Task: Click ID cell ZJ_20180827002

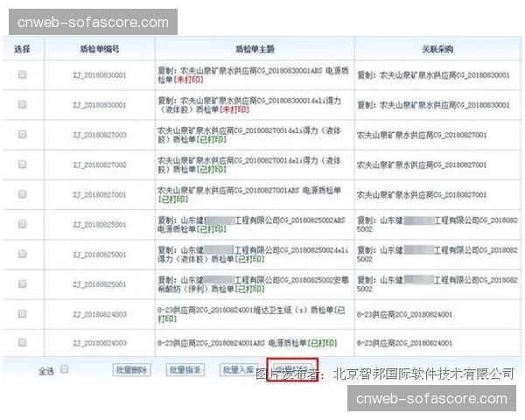Action: click(100, 164)
